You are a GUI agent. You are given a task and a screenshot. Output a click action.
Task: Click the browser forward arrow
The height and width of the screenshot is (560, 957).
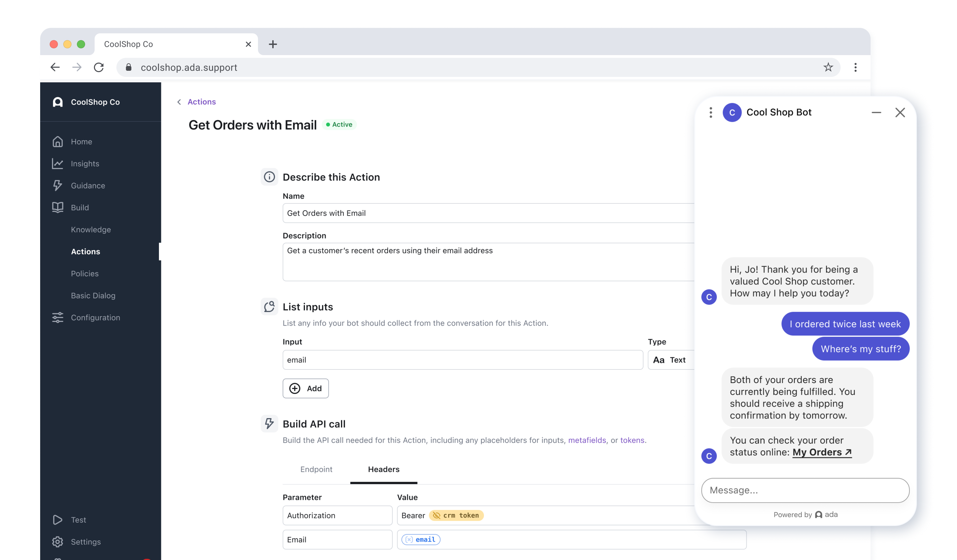tap(77, 67)
